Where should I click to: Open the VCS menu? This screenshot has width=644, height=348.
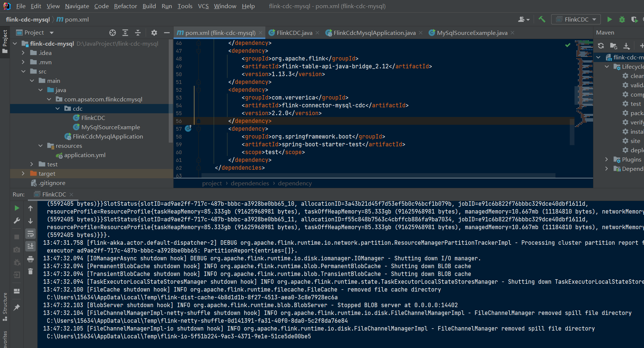pos(203,6)
